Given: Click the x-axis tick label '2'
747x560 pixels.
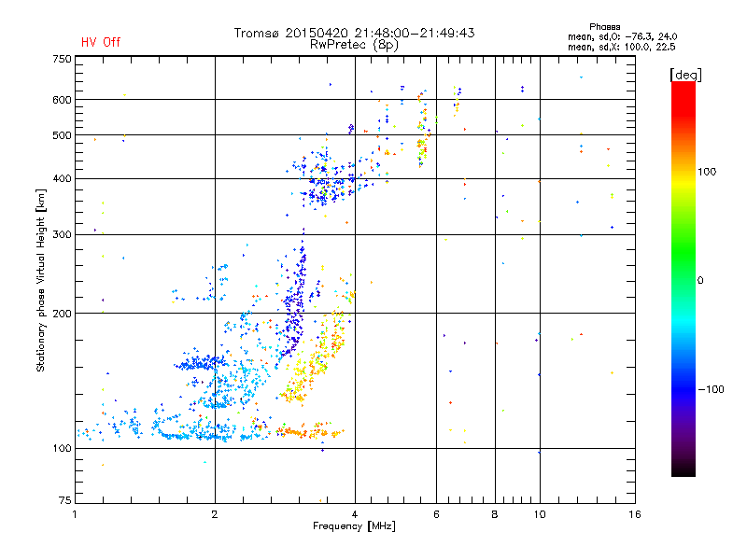Looking at the screenshot, I should 215,514.
